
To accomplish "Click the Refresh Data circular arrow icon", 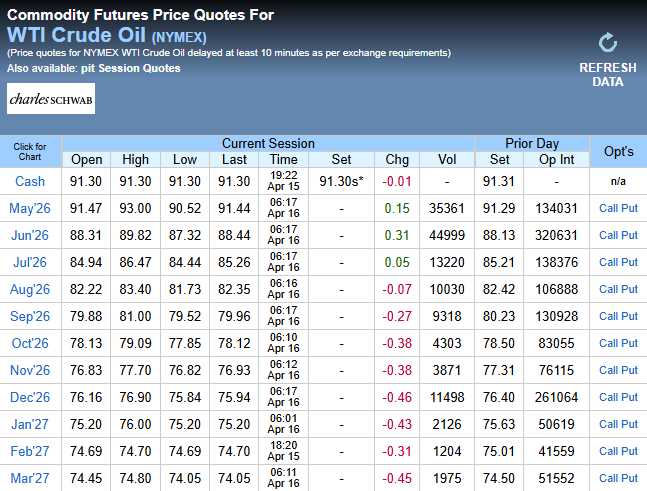I will 607,42.
